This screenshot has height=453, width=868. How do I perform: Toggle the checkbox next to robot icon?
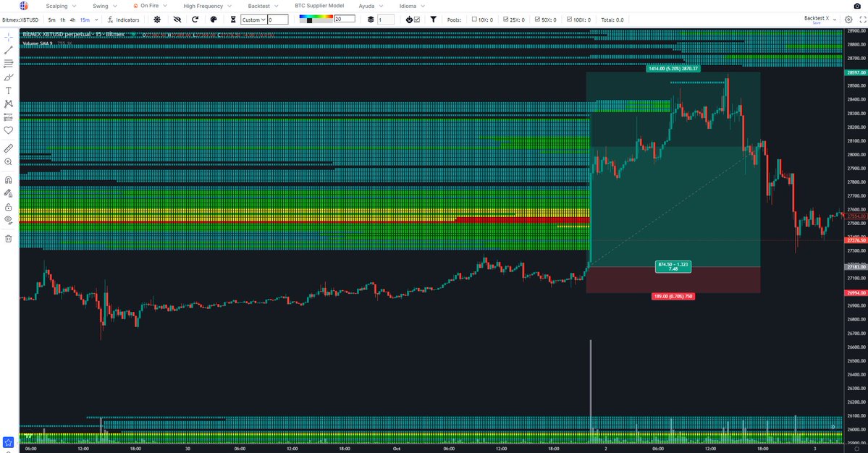click(x=417, y=20)
